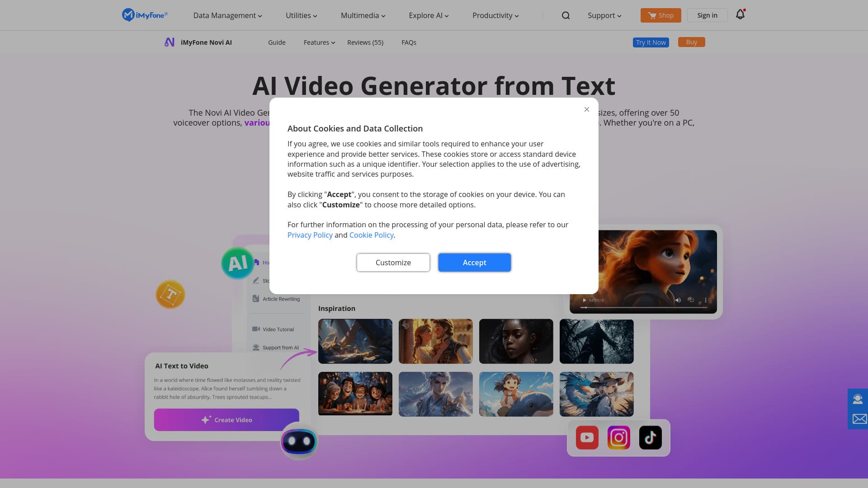Click the iMyFone logo

click(x=145, y=15)
